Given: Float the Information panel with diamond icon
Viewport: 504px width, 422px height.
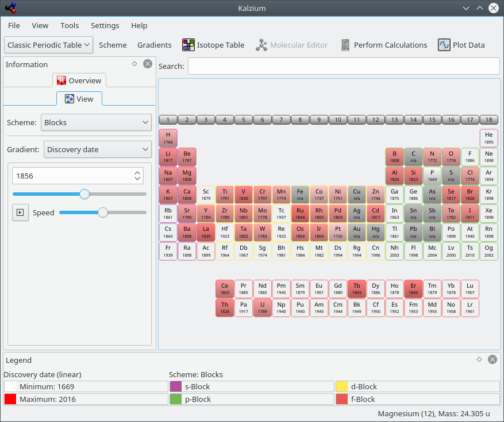Looking at the screenshot, I should click(134, 64).
